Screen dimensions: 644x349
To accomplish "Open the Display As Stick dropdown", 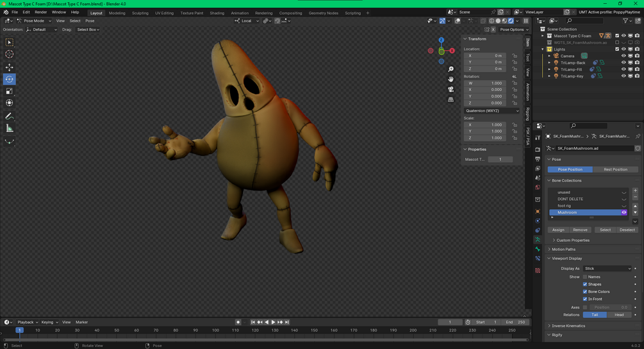I will 607,269.
